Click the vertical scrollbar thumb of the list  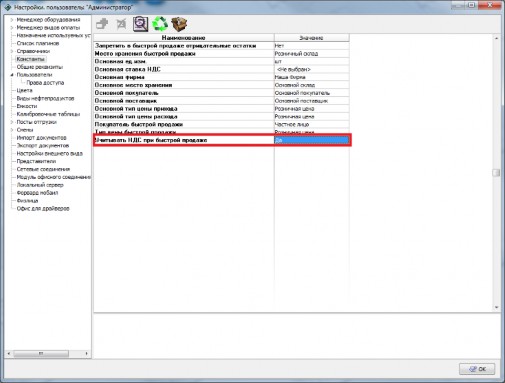coord(496,173)
